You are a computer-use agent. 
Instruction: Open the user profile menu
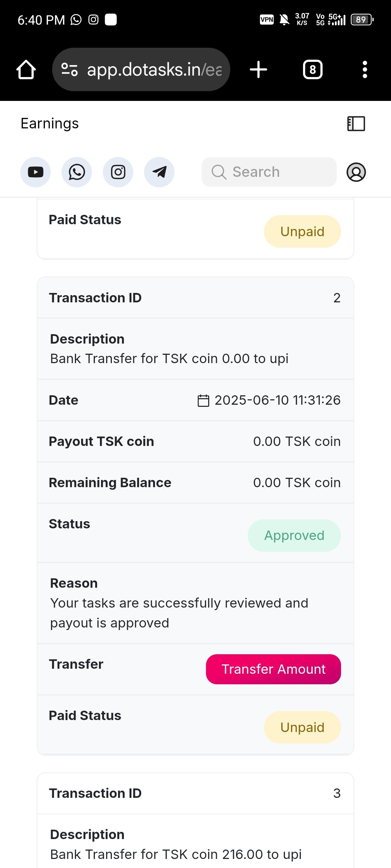[356, 172]
